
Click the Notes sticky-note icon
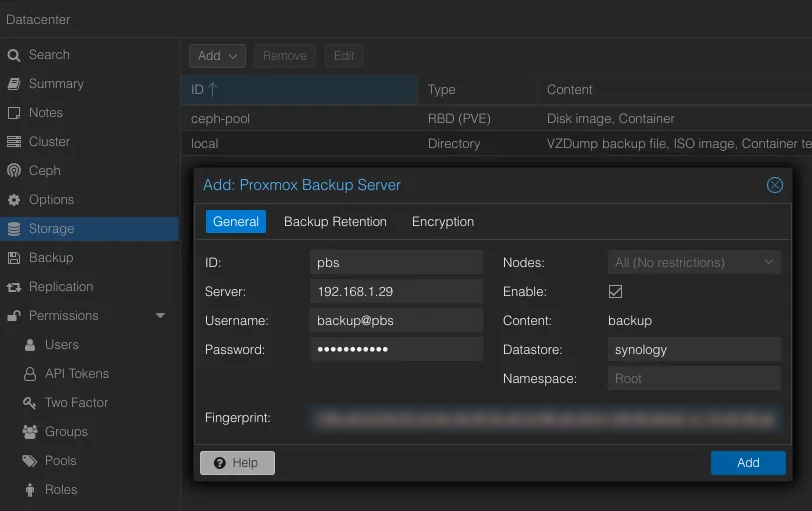coord(14,113)
